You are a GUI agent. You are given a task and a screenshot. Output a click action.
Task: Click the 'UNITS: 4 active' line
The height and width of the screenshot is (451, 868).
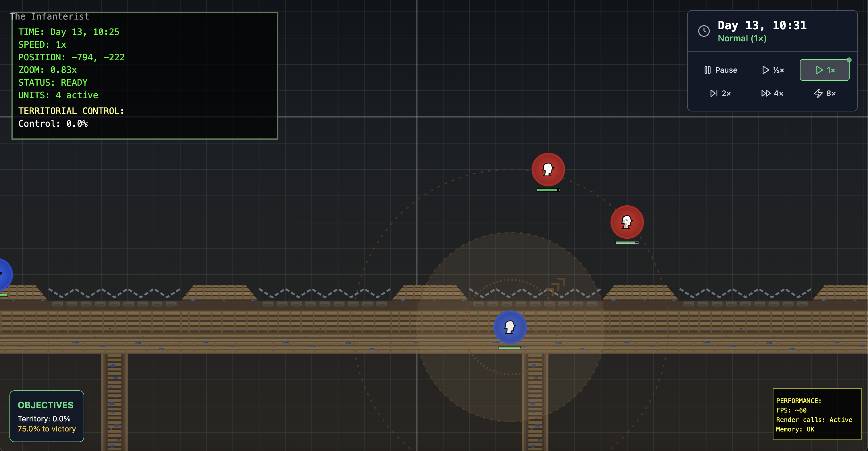[58, 95]
